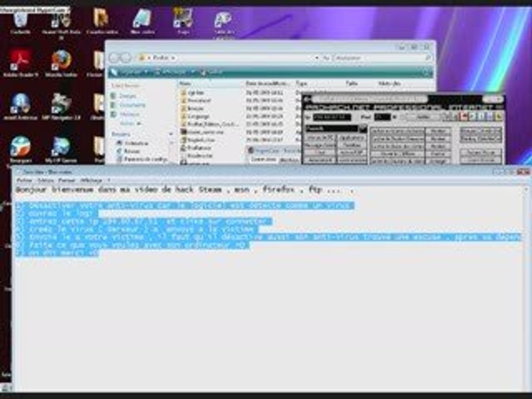Click the Explorer back arrow button
Screen dimensions: 532x399
(114, 58)
